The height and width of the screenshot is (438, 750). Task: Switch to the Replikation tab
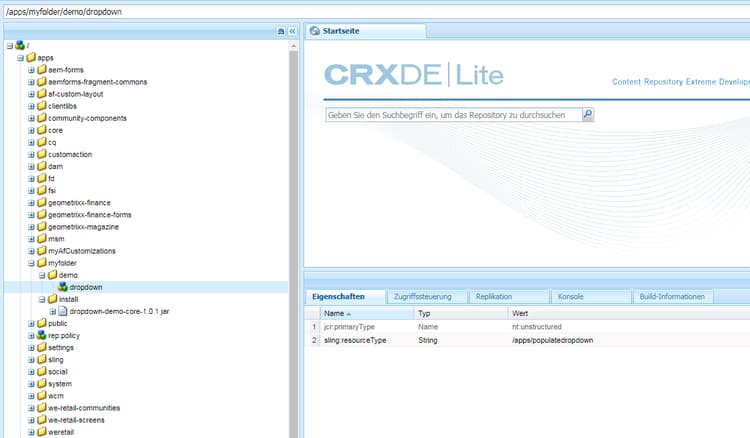tap(508, 296)
